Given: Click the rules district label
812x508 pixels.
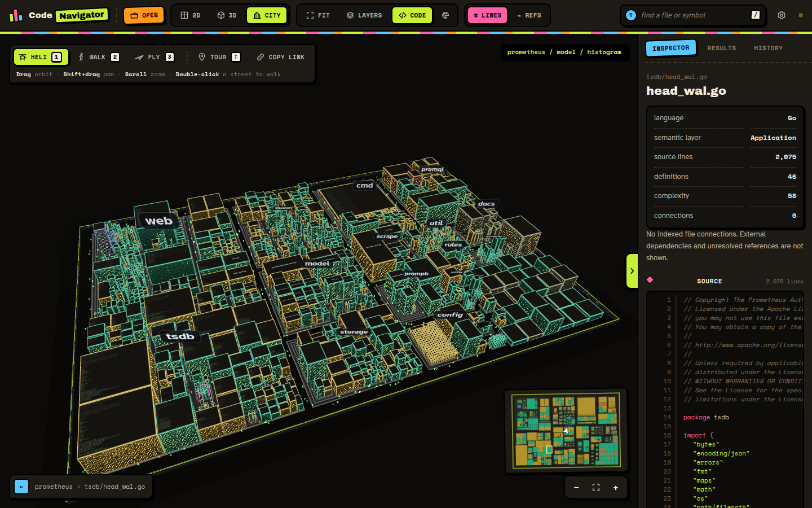Looking at the screenshot, I should click(x=453, y=245).
